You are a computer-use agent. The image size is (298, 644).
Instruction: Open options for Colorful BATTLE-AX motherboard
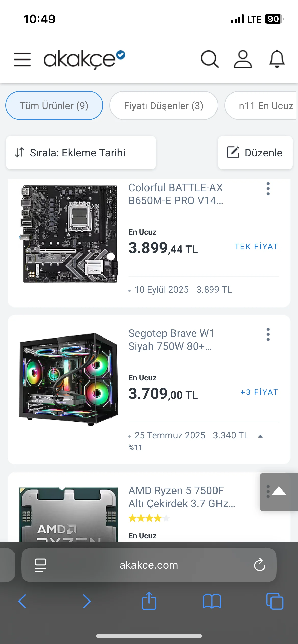pos(268,189)
